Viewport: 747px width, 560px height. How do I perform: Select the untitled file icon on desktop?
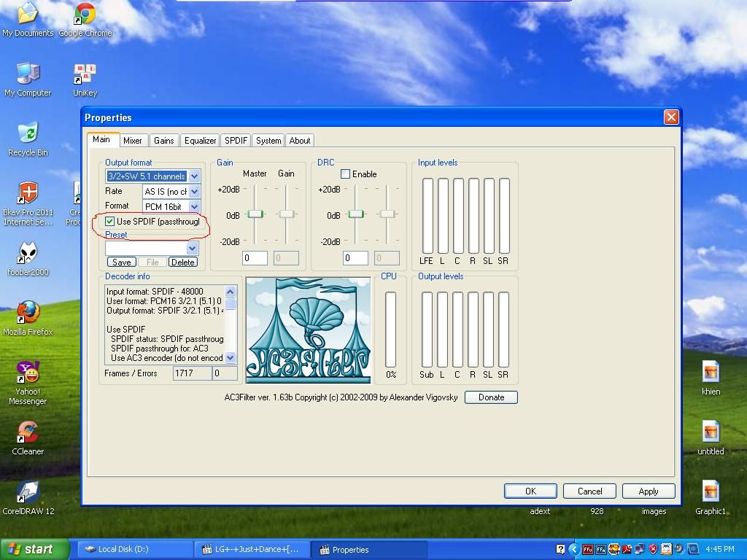tap(711, 438)
